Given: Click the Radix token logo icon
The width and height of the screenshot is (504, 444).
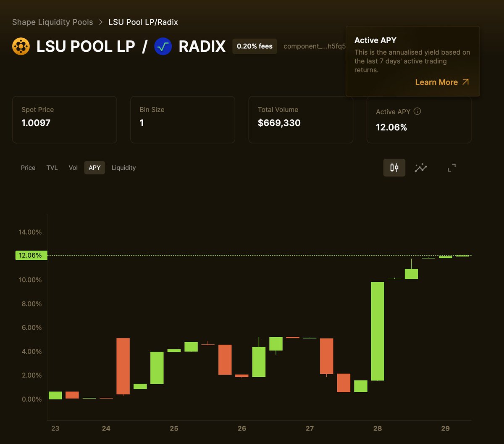Looking at the screenshot, I should click(163, 46).
